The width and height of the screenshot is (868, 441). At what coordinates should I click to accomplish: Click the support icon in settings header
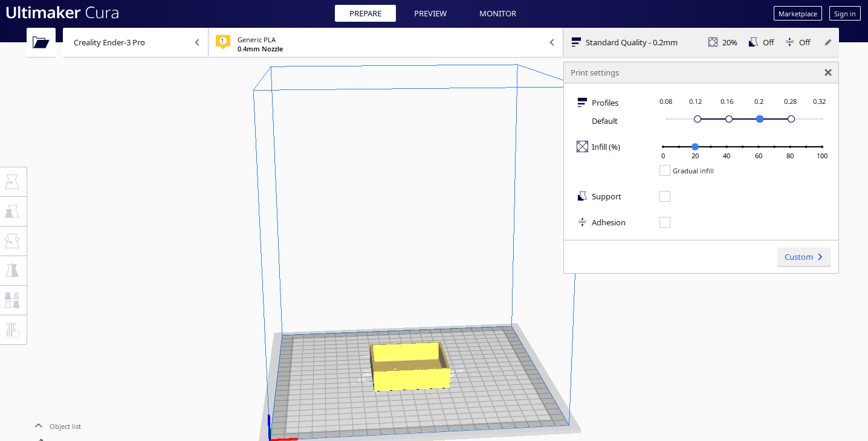point(753,42)
